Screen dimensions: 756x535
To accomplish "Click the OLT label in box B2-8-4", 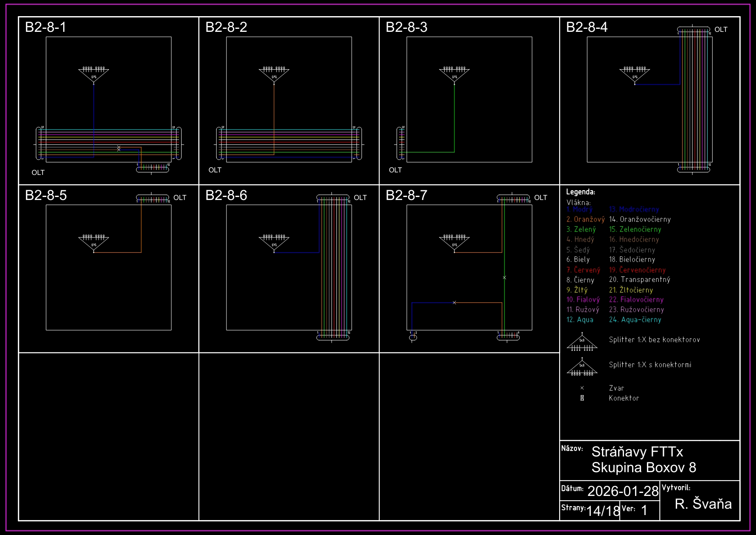I will coord(721,29).
